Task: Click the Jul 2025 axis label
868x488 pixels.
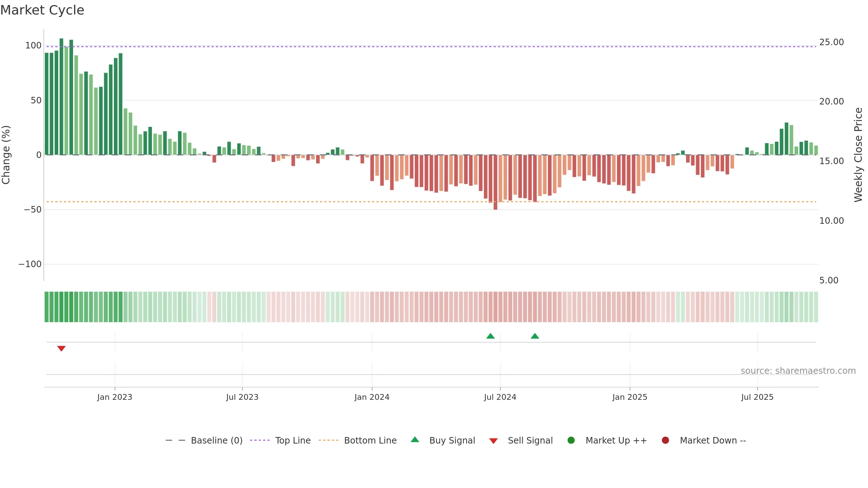Action: 757,397
